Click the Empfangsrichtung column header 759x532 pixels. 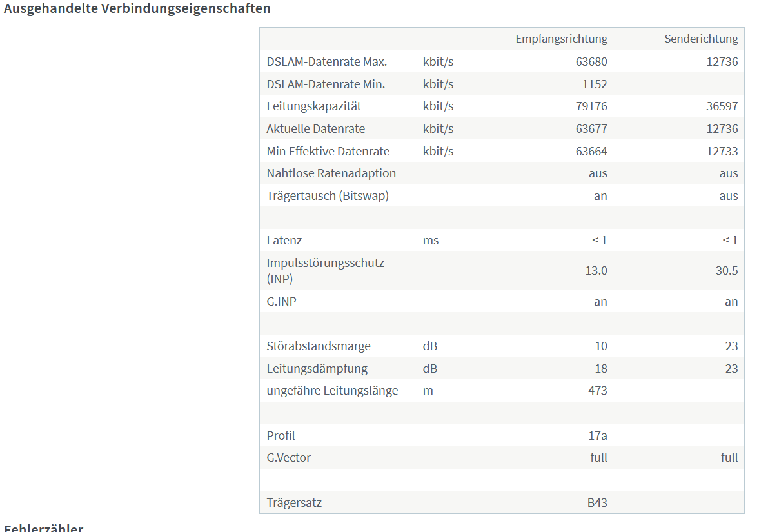click(561, 39)
